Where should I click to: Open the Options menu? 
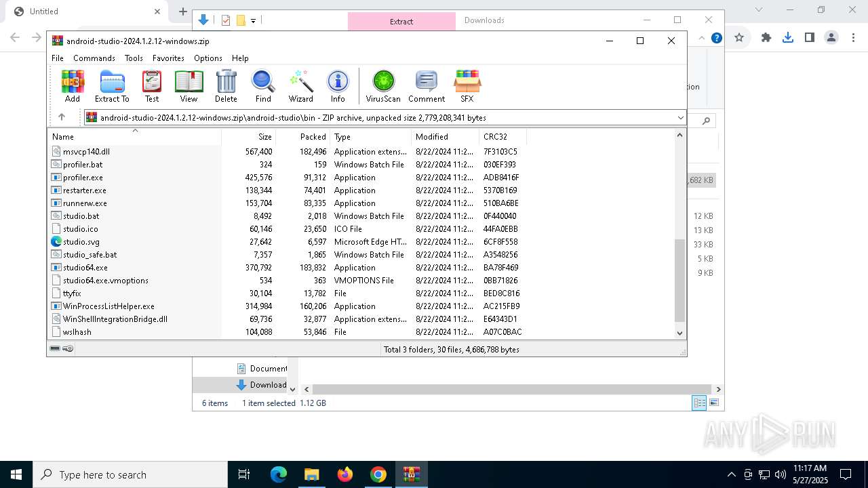(x=208, y=58)
